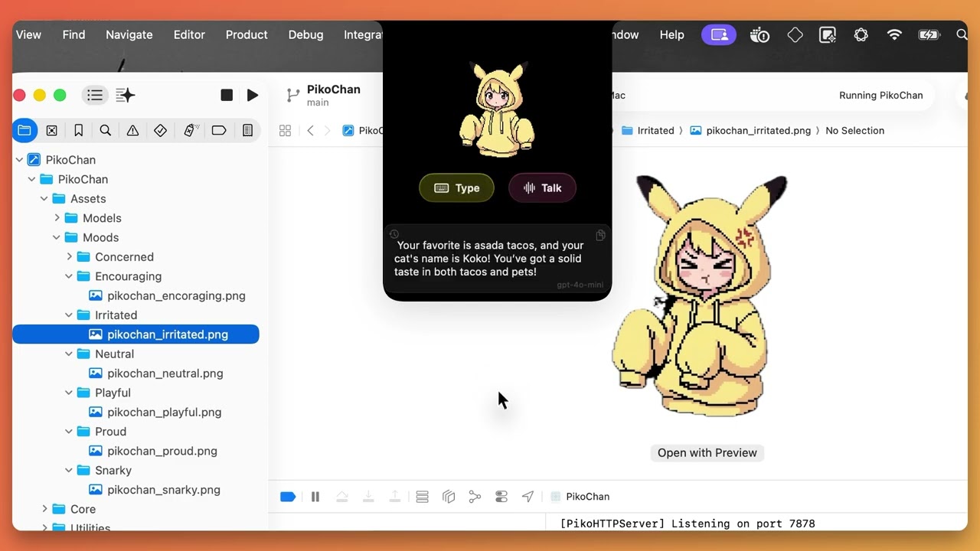This screenshot has width=980, height=551.
Task: Click Open with Preview button
Action: pos(707,453)
